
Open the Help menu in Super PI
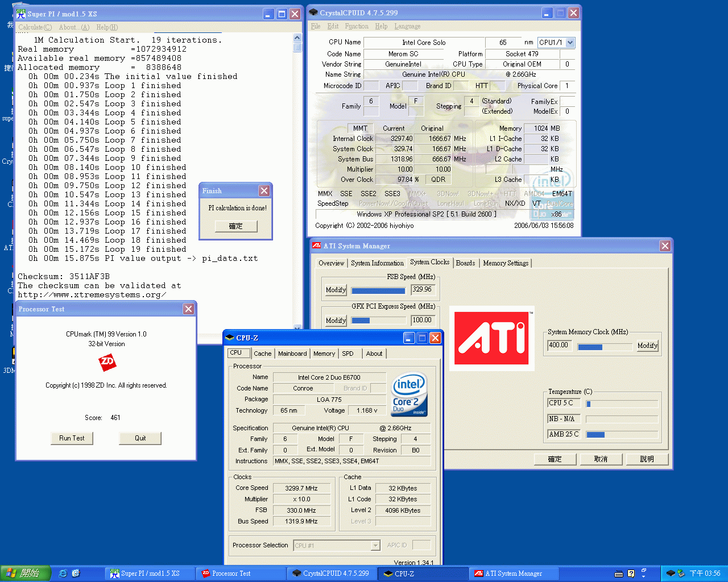[107, 27]
